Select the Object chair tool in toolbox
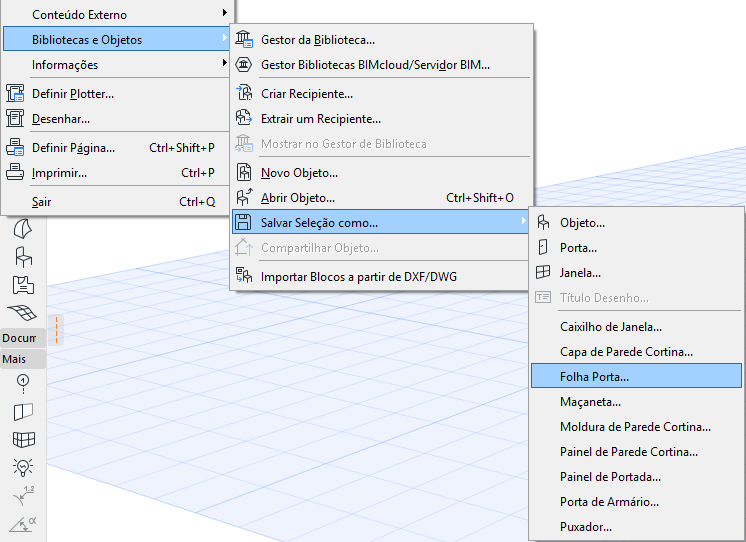 pyautogui.click(x=23, y=257)
